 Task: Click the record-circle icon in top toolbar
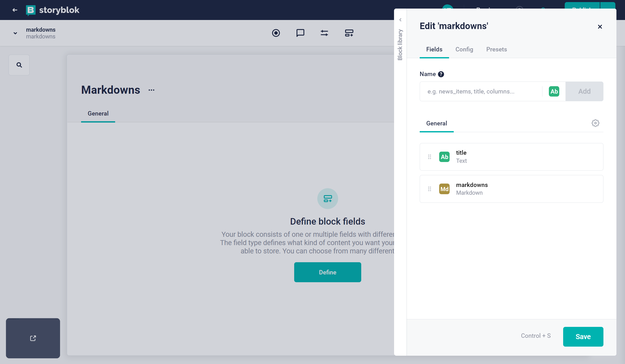tap(276, 33)
